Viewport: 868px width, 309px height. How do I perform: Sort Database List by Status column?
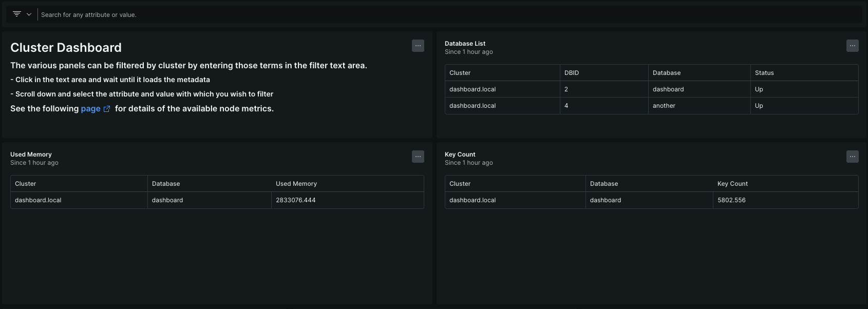[764, 73]
